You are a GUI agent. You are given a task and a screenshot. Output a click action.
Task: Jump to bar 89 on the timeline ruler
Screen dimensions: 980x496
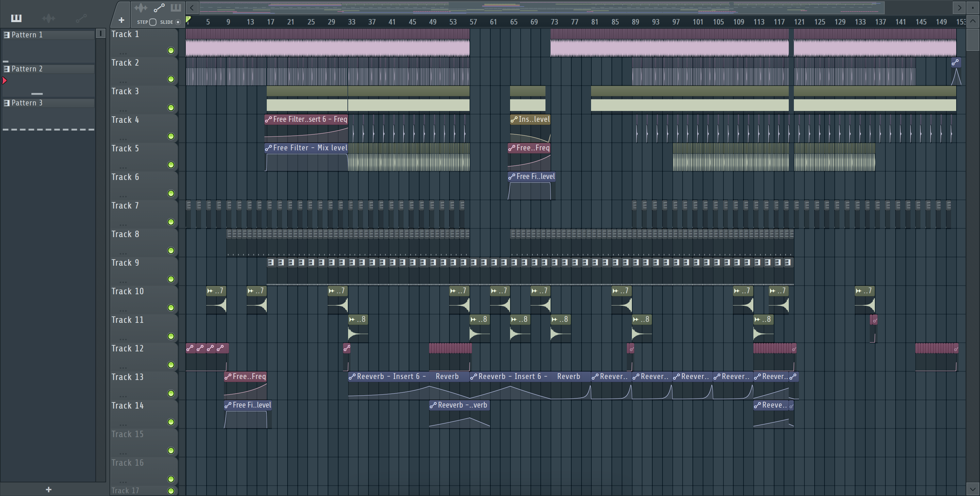635,22
